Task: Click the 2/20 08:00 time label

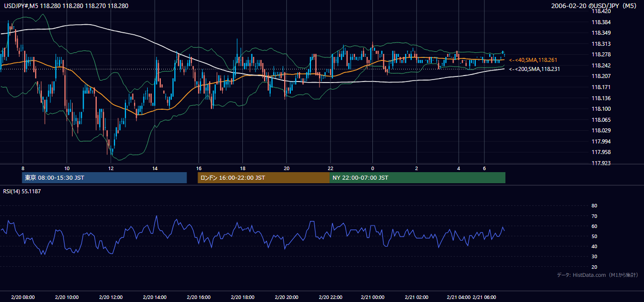Action: point(23,297)
